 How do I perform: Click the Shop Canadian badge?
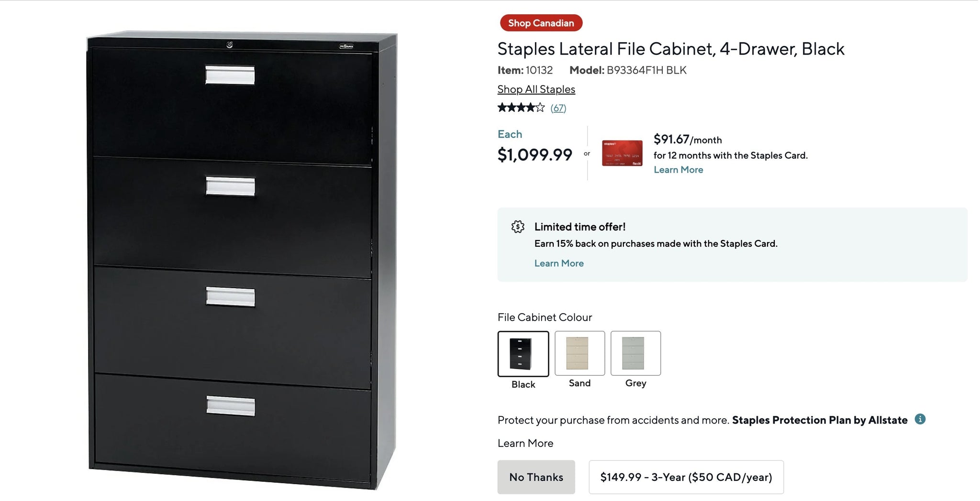click(541, 23)
